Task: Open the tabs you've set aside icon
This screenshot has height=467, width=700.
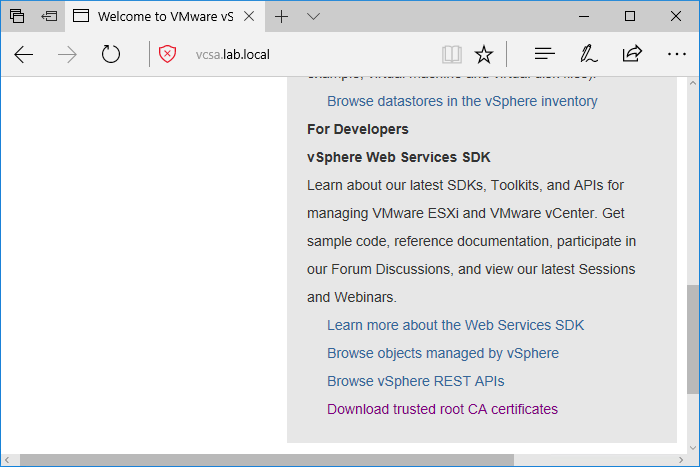Action: (x=17, y=16)
